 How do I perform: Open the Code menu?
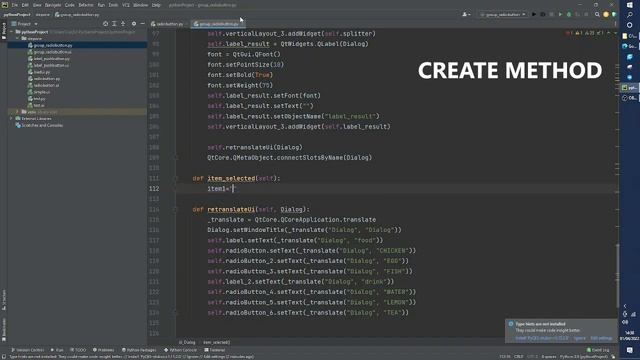70,5
